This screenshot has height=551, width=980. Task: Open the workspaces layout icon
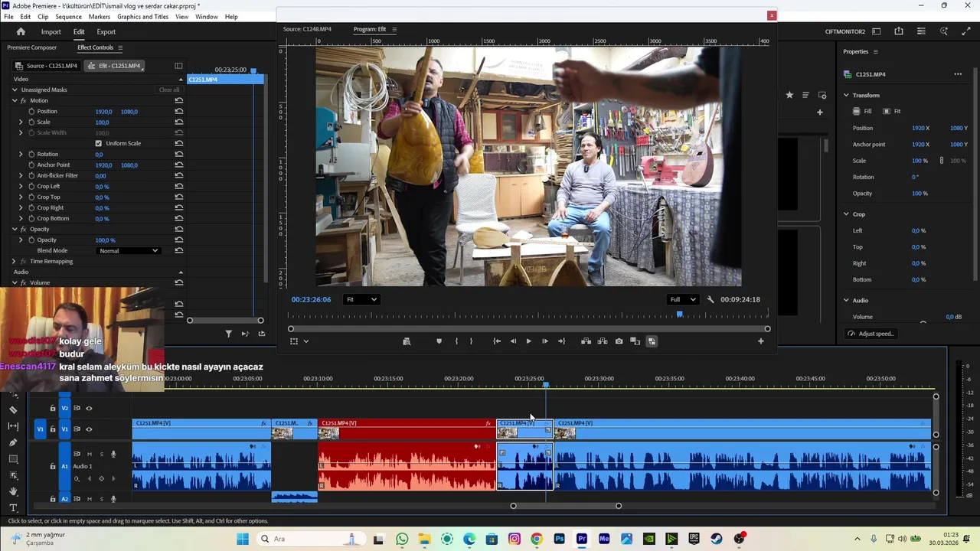pos(877,31)
